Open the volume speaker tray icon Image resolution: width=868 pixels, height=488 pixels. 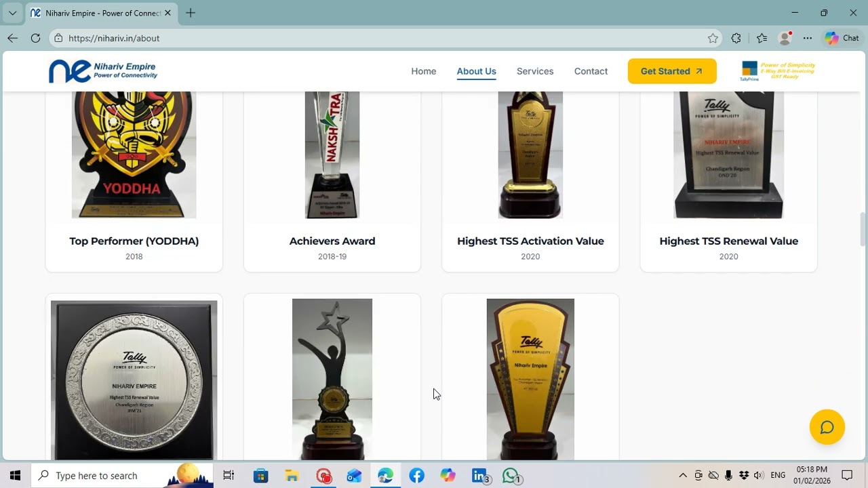pos(758,476)
